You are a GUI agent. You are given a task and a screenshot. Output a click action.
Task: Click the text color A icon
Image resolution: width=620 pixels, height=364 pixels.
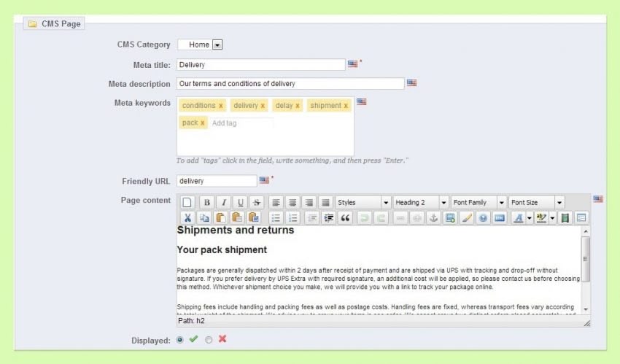click(519, 218)
